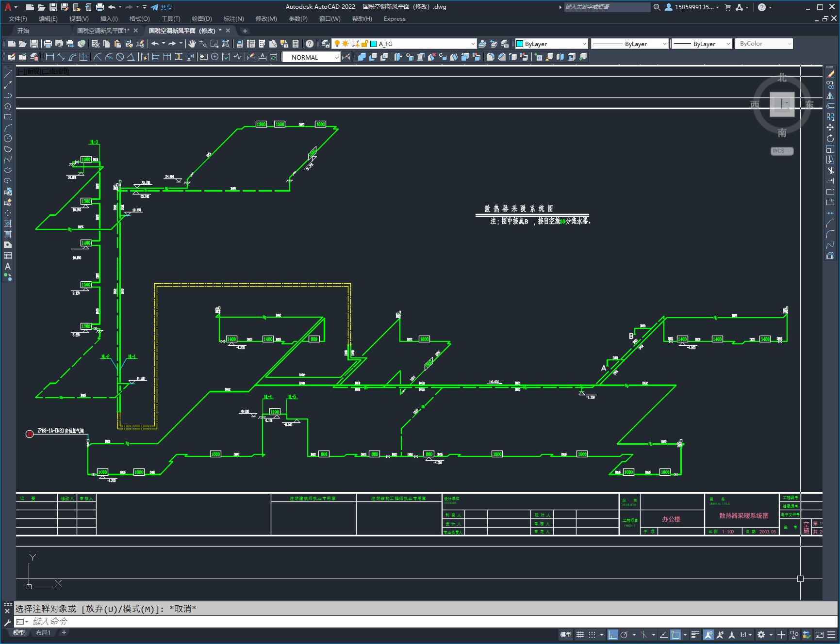
Task: Expand the workspace switching gear dropdown
Action: [771, 634]
